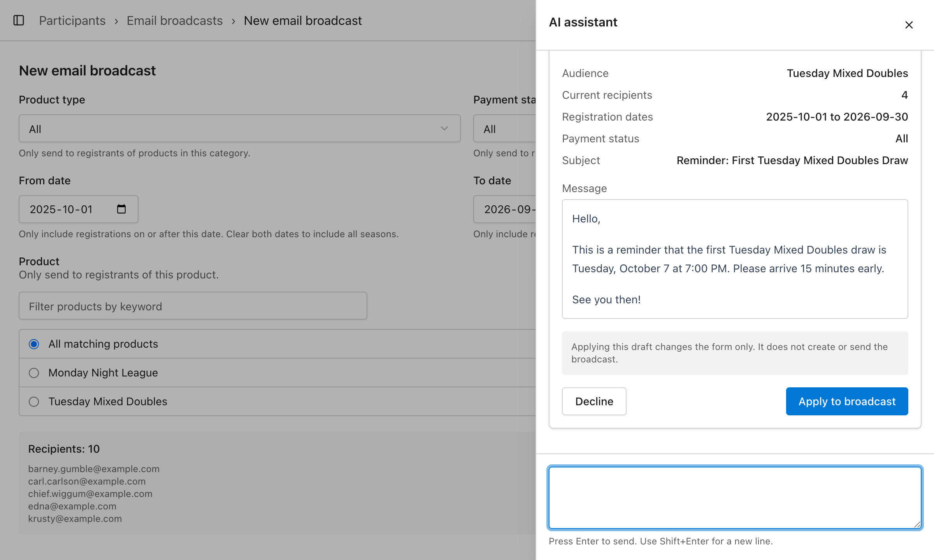934x560 pixels.
Task: Click Apply to broadcast button
Action: tap(847, 401)
